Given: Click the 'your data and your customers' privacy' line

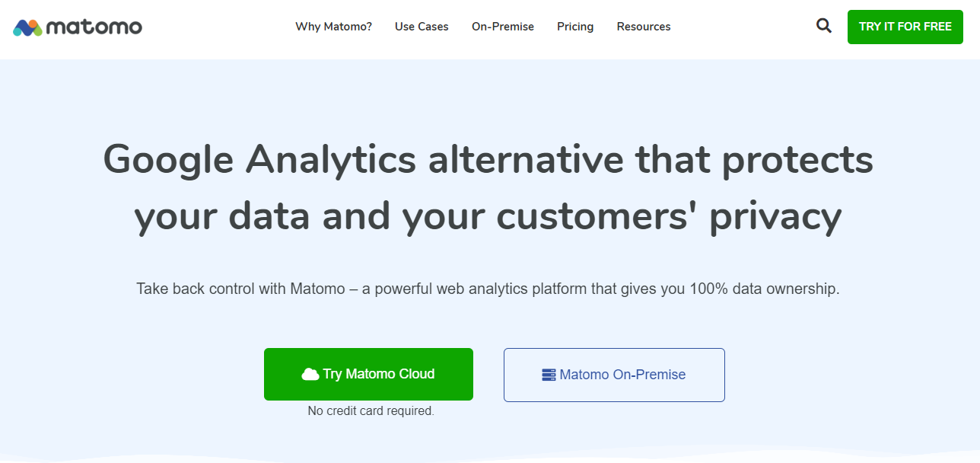Looking at the screenshot, I should [488, 216].
